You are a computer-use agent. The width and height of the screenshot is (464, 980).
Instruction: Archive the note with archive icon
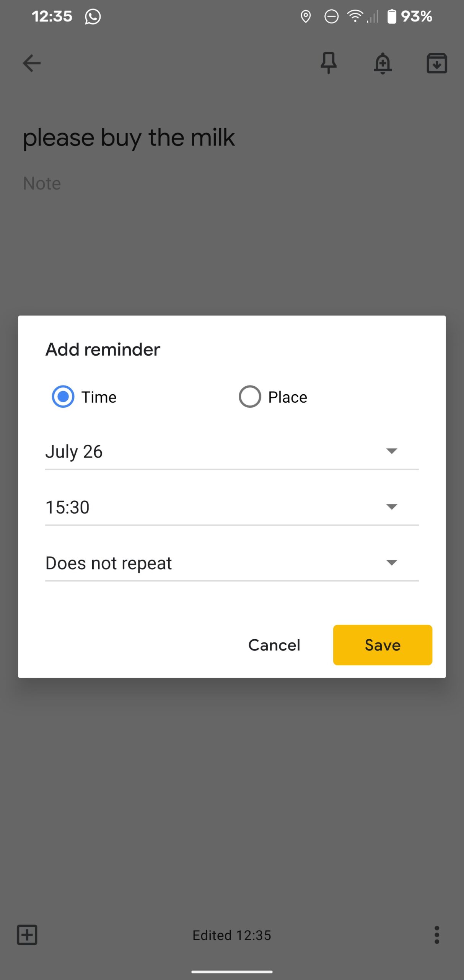click(x=437, y=63)
